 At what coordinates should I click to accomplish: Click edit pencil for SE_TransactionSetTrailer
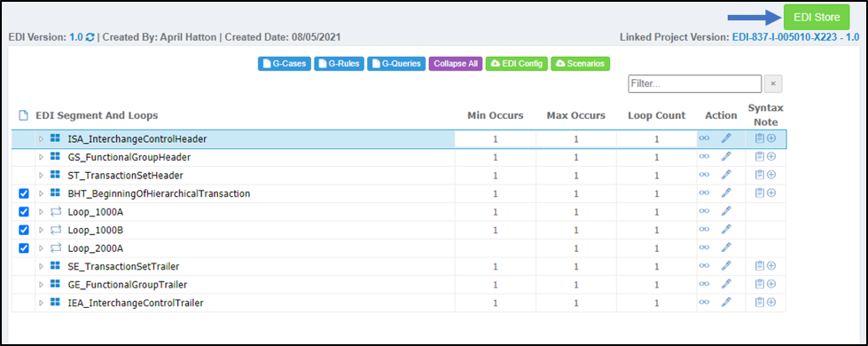[x=726, y=266]
